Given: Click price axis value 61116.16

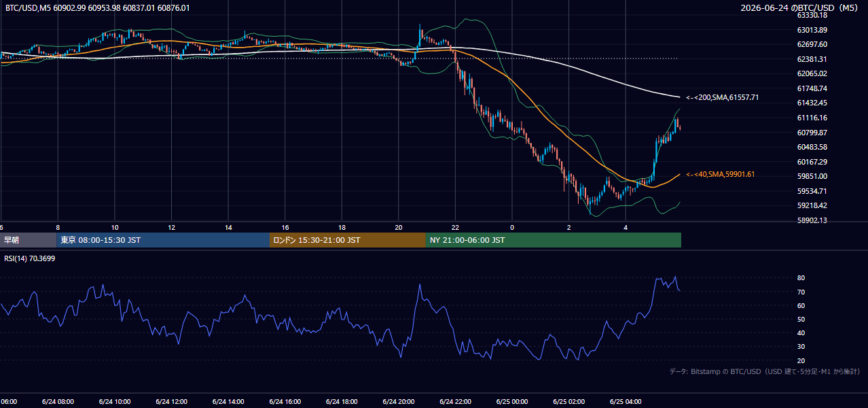Looking at the screenshot, I should [x=812, y=118].
